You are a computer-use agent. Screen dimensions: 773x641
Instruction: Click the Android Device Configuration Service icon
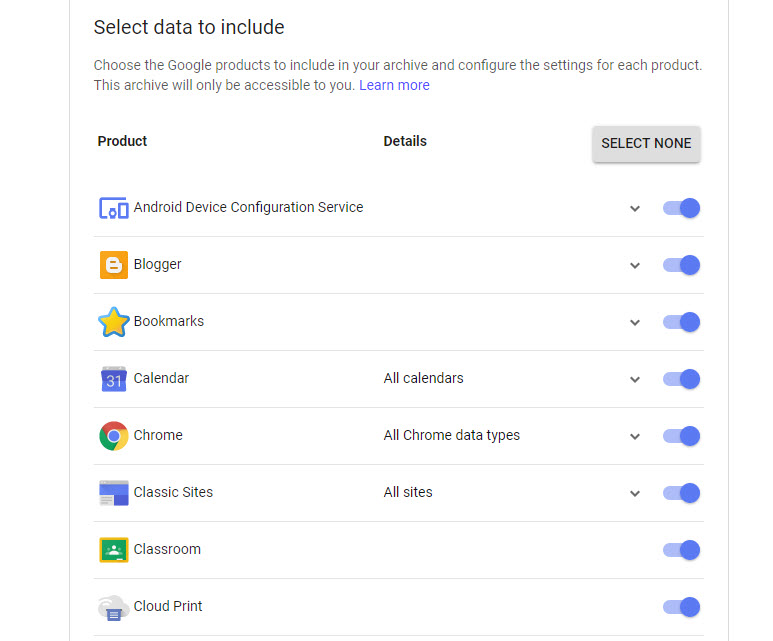pyautogui.click(x=114, y=208)
